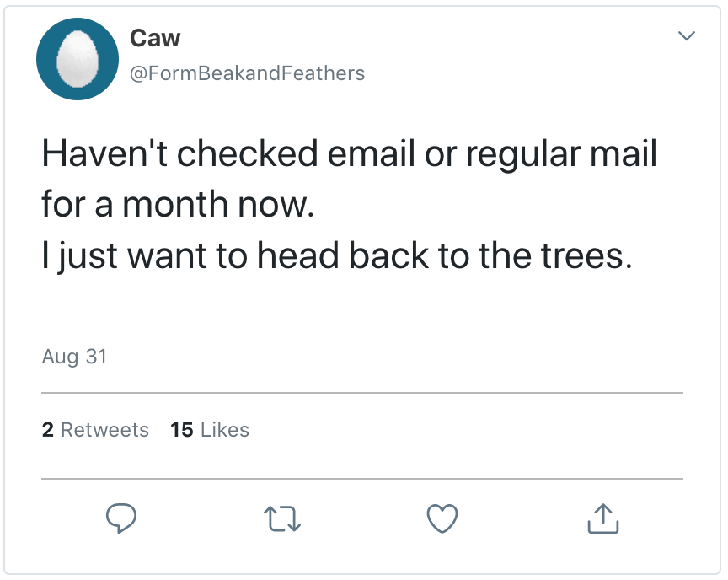Click the word "Retweets" in the stats row

point(104,430)
